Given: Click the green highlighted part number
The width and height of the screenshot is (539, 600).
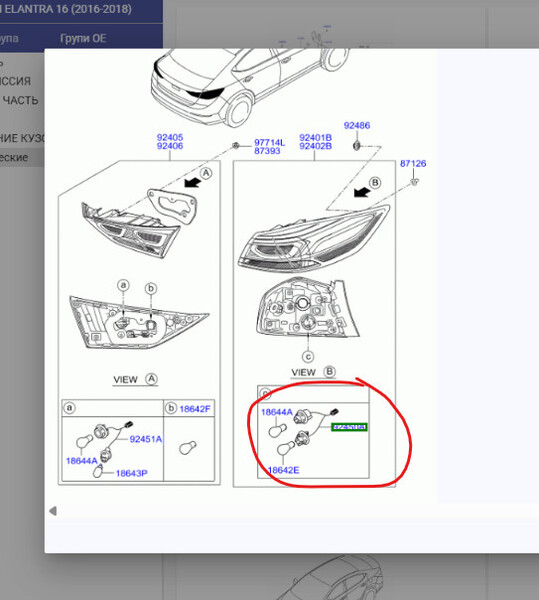Looking at the screenshot, I should (x=350, y=427).
